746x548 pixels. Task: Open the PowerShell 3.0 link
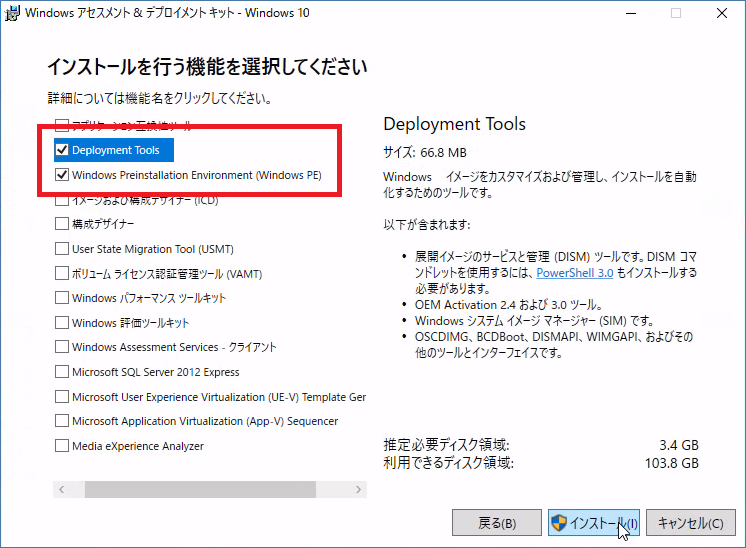pyautogui.click(x=575, y=273)
